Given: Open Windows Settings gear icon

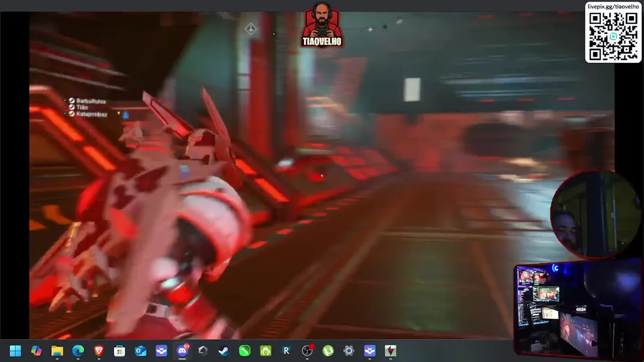Looking at the screenshot, I should coord(349,351).
